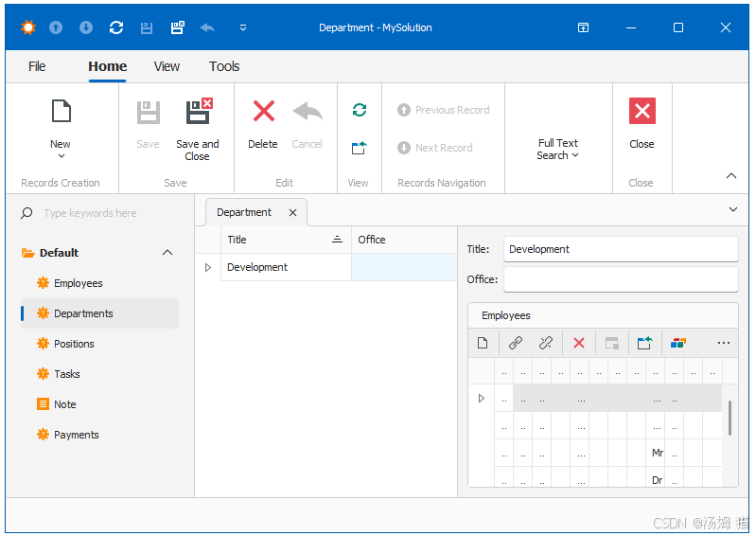The height and width of the screenshot is (536, 756).
Task: Click the Unlink icon in Employees toolbar
Action: [x=546, y=343]
